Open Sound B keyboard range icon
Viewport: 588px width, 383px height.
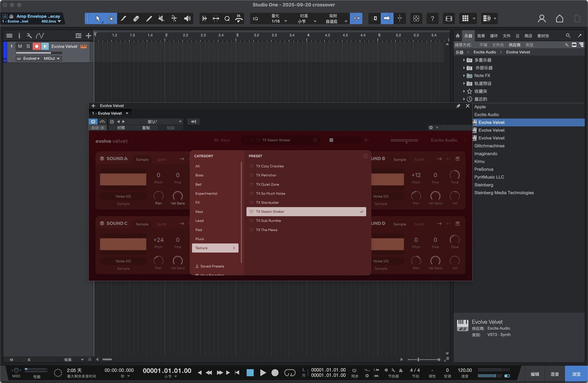click(458, 159)
